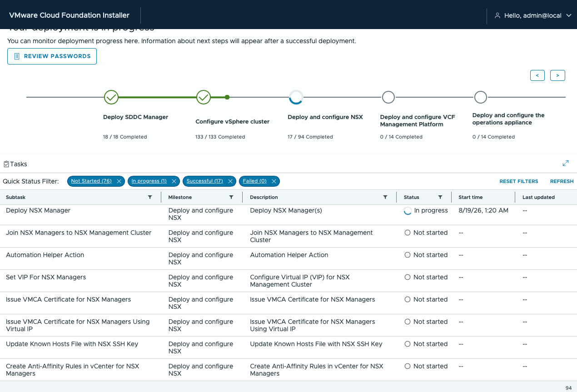Viewport: 577px width, 392px height.
Task: Click Not started circle for Automation Helper Action
Action: pyautogui.click(x=408, y=255)
